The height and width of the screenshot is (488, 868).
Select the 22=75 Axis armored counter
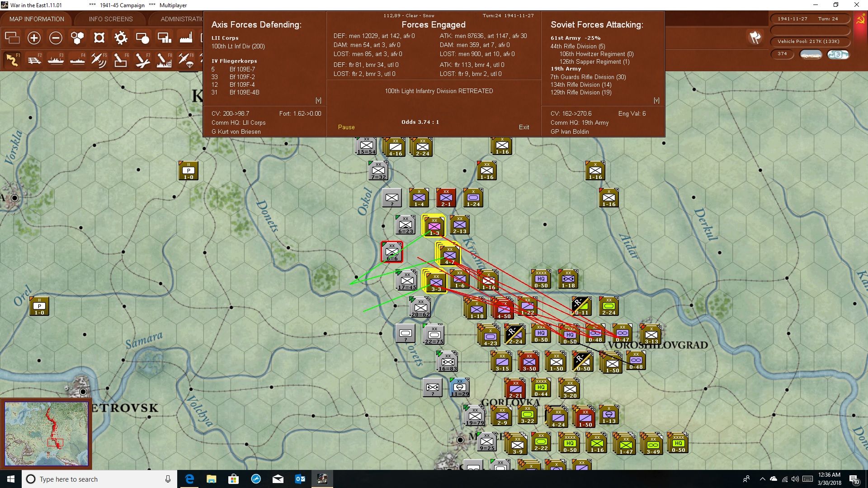(434, 334)
